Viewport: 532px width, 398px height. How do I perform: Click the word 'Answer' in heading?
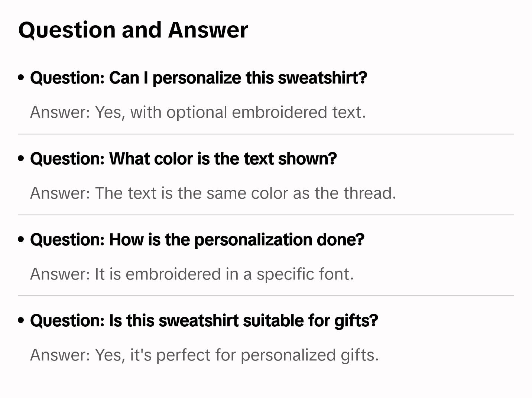click(x=208, y=30)
